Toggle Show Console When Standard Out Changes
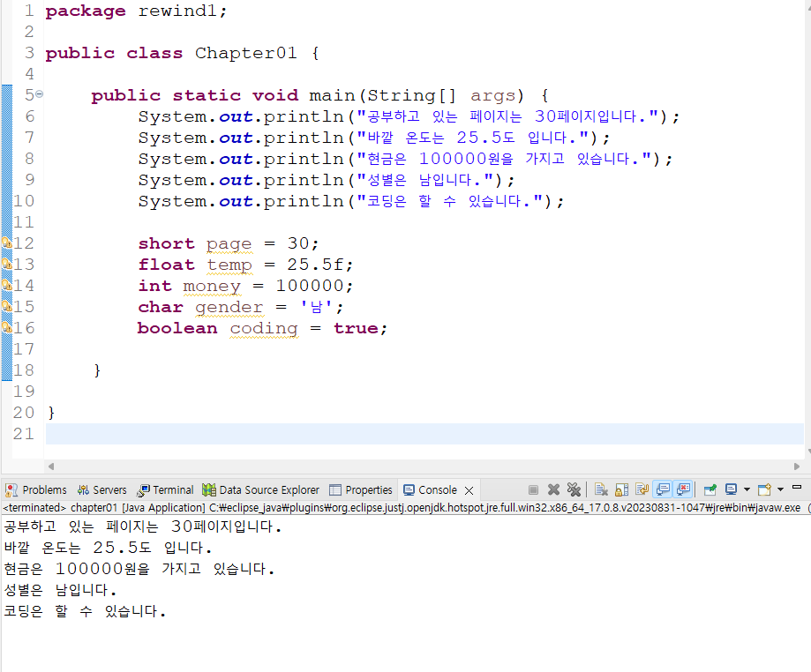The width and height of the screenshot is (811, 672). coord(663,489)
